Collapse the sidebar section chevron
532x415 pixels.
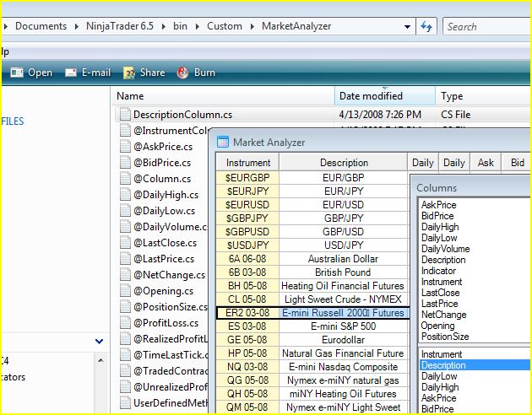[99, 341]
